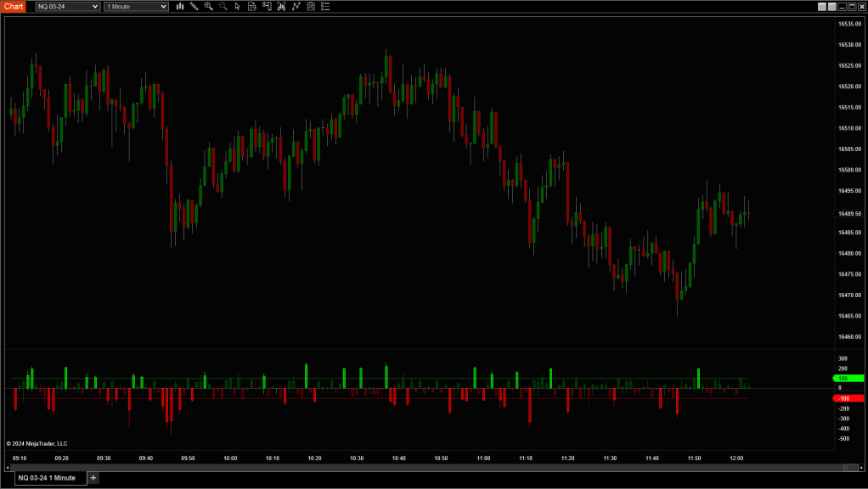Open the Strategies icon
Screen dimensions: 868x489
(x=310, y=6)
